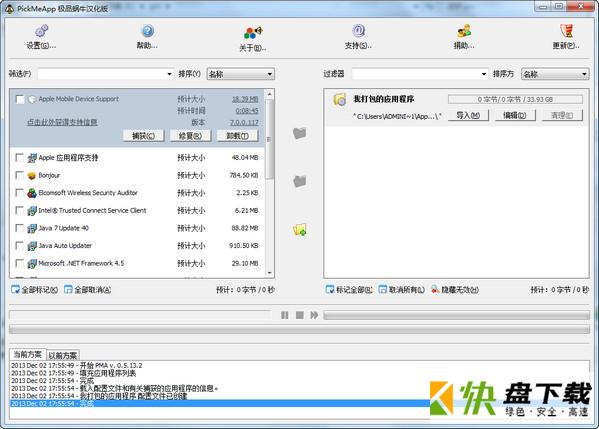Click the Intel Trusted Connect Service Client icon
The height and width of the screenshot is (429, 599).
32,210
